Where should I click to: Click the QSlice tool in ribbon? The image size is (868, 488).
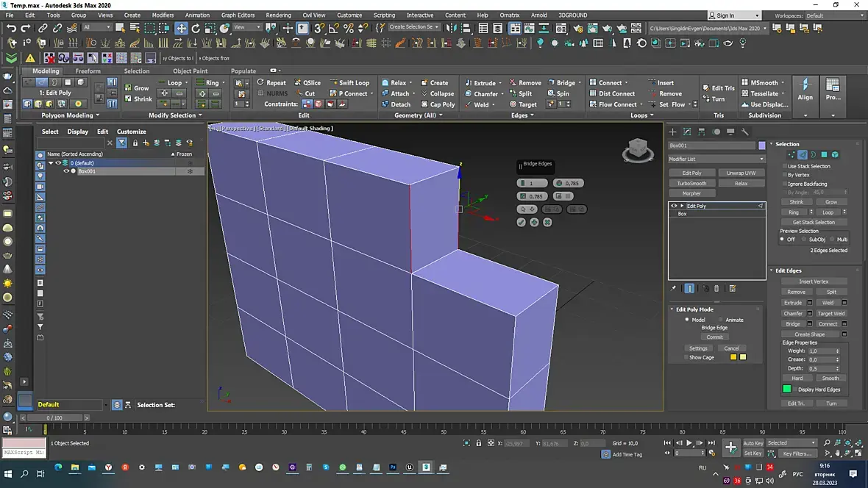click(307, 83)
